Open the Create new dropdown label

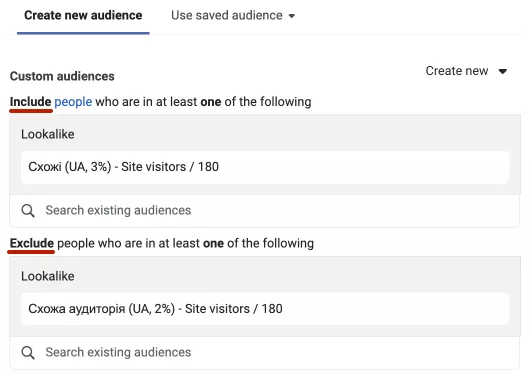coord(457,71)
